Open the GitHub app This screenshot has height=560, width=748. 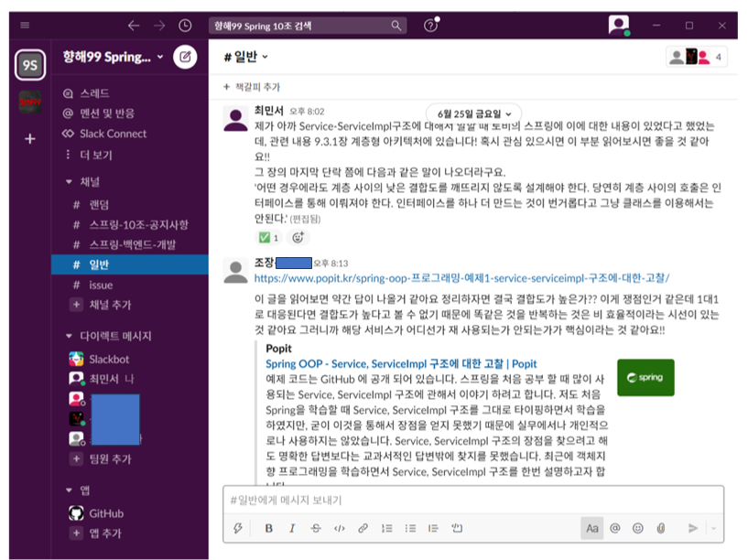pyautogui.click(x=96, y=513)
